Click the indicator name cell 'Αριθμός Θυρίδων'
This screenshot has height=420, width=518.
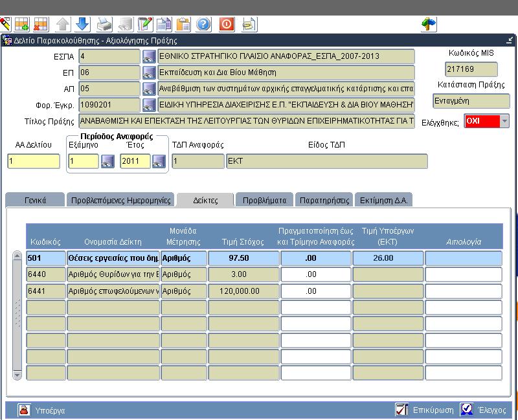pyautogui.click(x=113, y=274)
